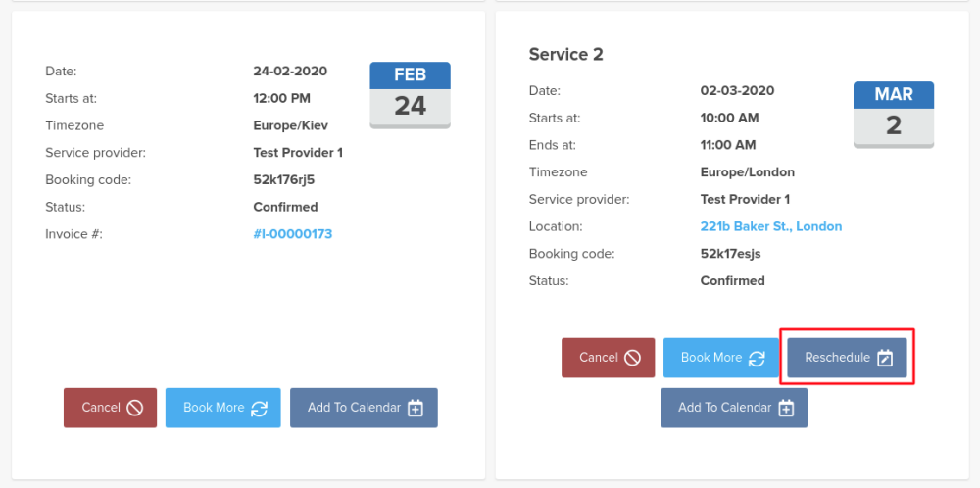Open invoice #I-00000173
The width and height of the screenshot is (980, 488).
(x=292, y=234)
